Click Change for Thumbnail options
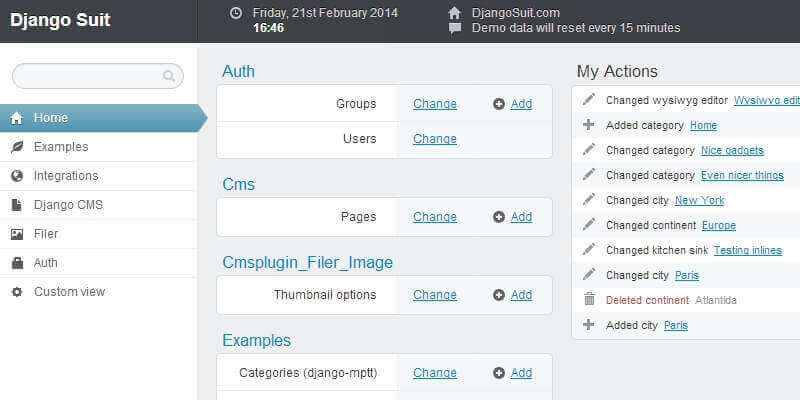The height and width of the screenshot is (400, 800). point(435,295)
